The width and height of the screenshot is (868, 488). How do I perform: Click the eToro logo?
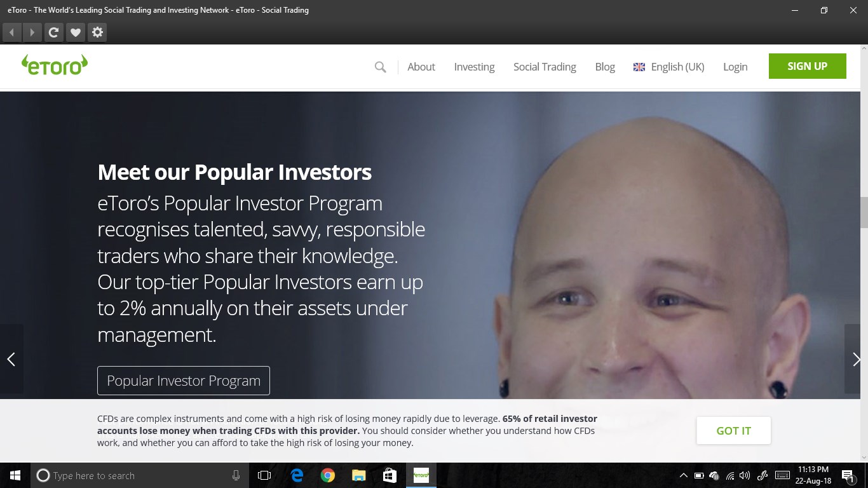coord(55,65)
